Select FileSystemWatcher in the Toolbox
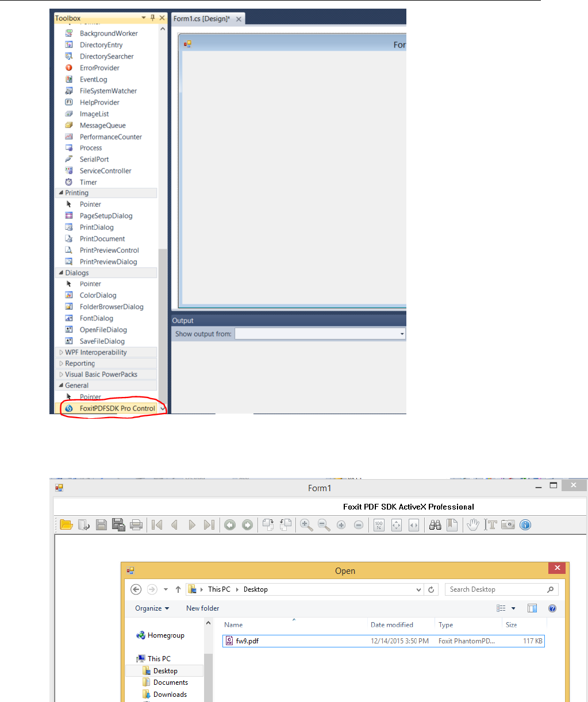This screenshot has width=588, height=702. [x=108, y=91]
